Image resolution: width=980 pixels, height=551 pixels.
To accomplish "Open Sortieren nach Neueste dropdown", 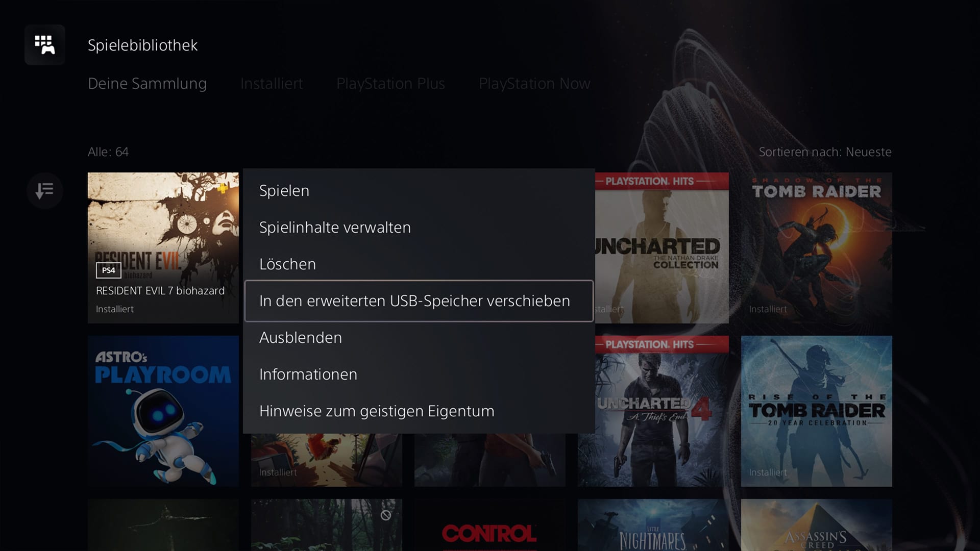I will [x=824, y=152].
